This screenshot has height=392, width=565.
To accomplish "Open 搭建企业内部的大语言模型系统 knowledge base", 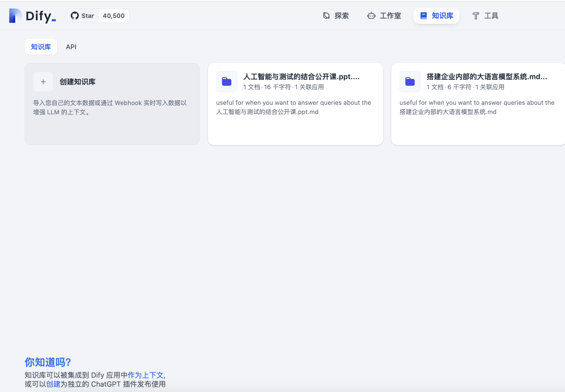I will click(478, 104).
